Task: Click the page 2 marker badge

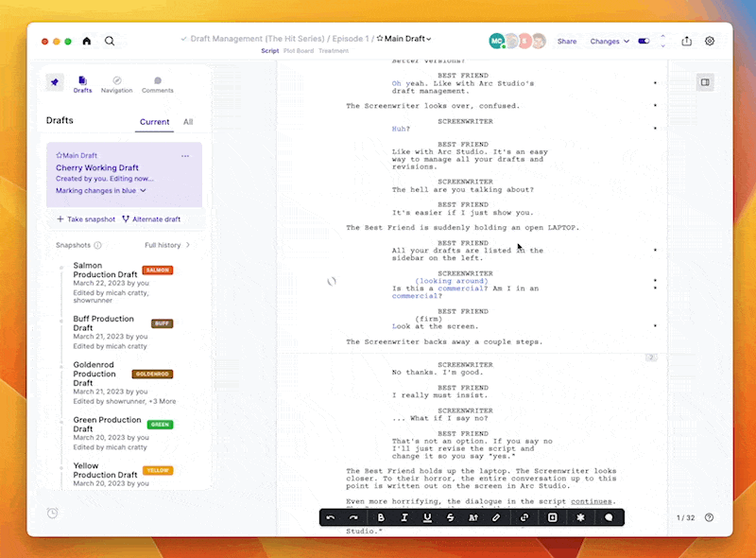Action: click(651, 357)
